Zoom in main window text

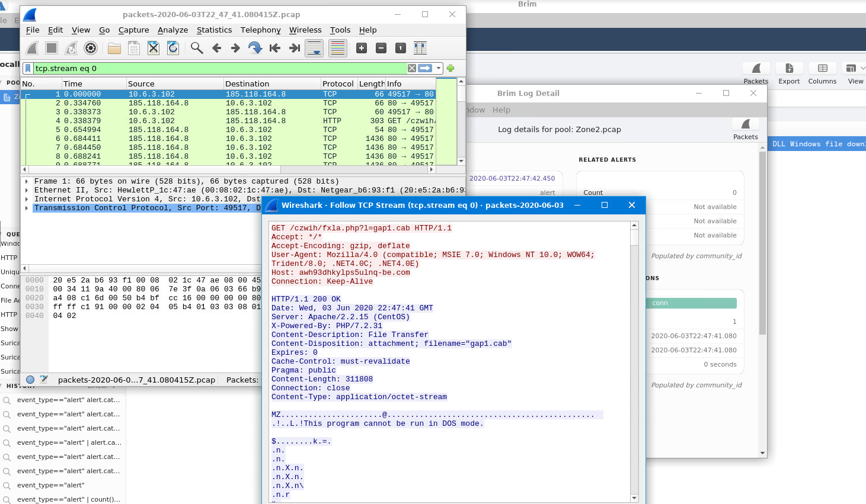[x=362, y=49]
